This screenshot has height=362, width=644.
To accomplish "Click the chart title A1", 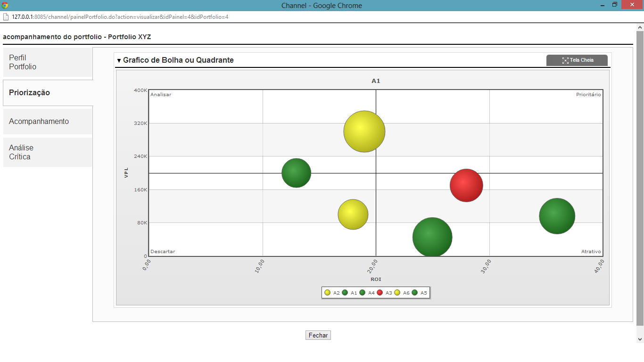I will tap(376, 81).
